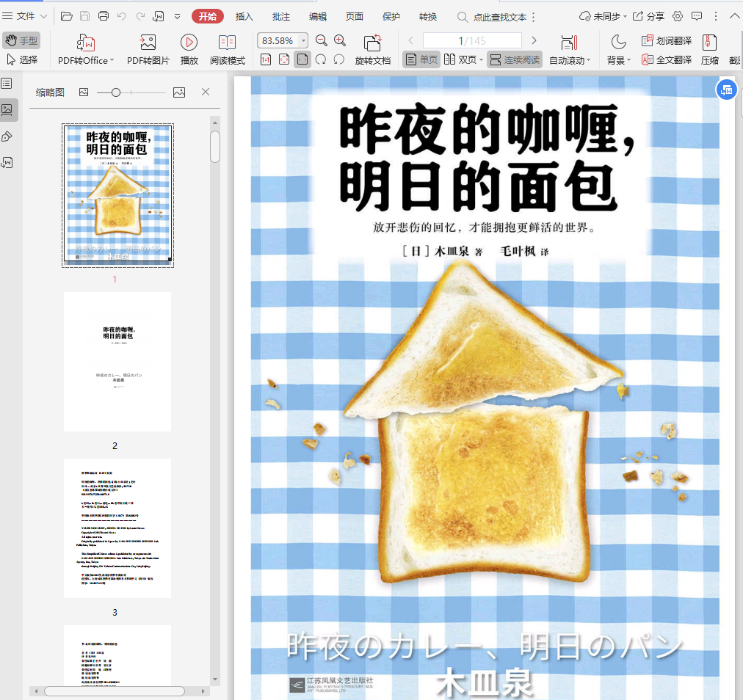Click thumbnail panel vertical scrollbar
Viewport: 743px width, 700px height.
(215, 147)
